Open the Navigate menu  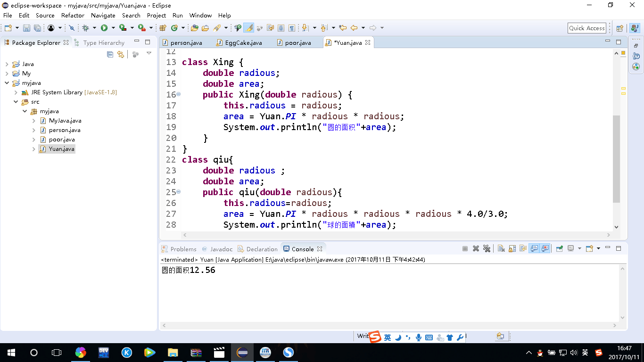pyautogui.click(x=103, y=15)
